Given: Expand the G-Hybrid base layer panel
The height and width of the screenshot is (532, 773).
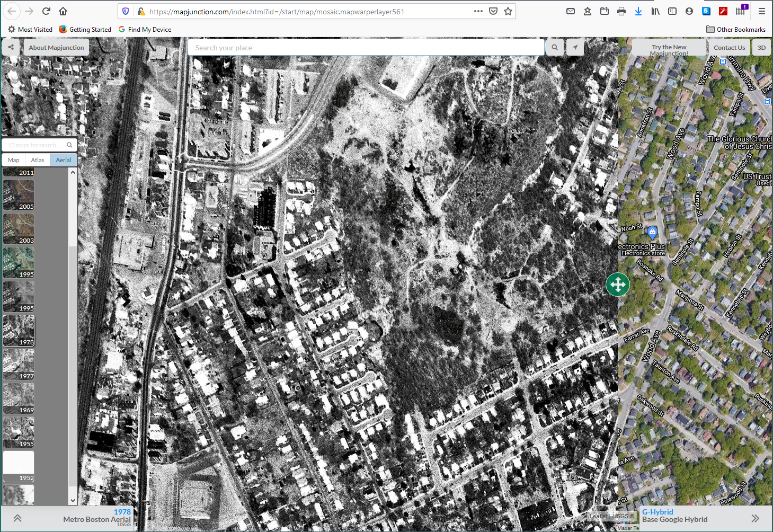Looking at the screenshot, I should pyautogui.click(x=756, y=518).
